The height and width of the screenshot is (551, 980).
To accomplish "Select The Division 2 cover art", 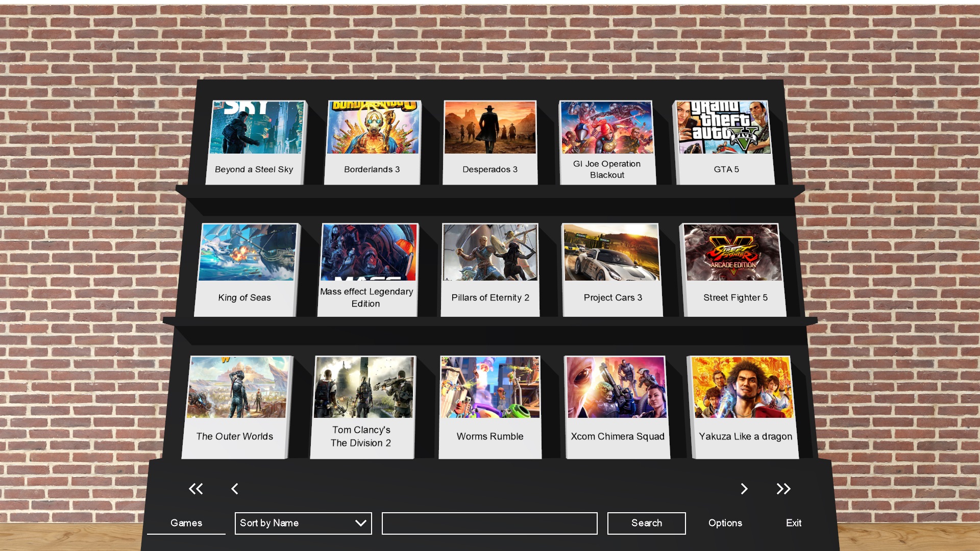I will click(364, 387).
